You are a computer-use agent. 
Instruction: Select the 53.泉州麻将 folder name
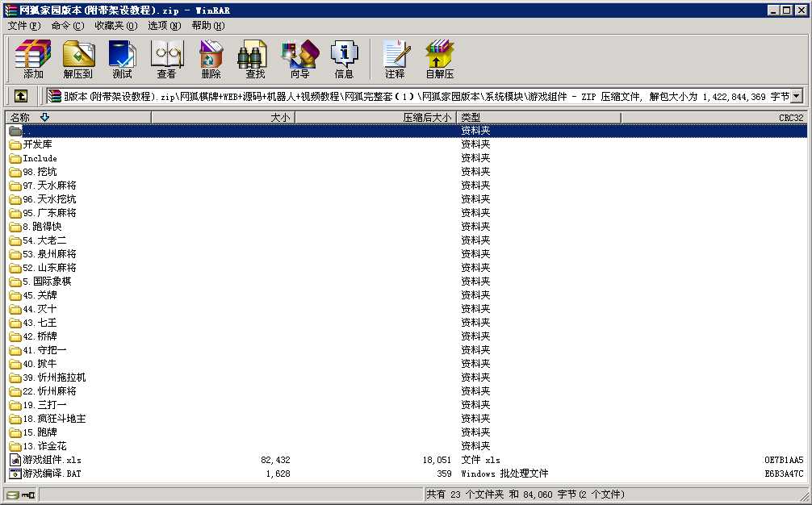pos(50,254)
